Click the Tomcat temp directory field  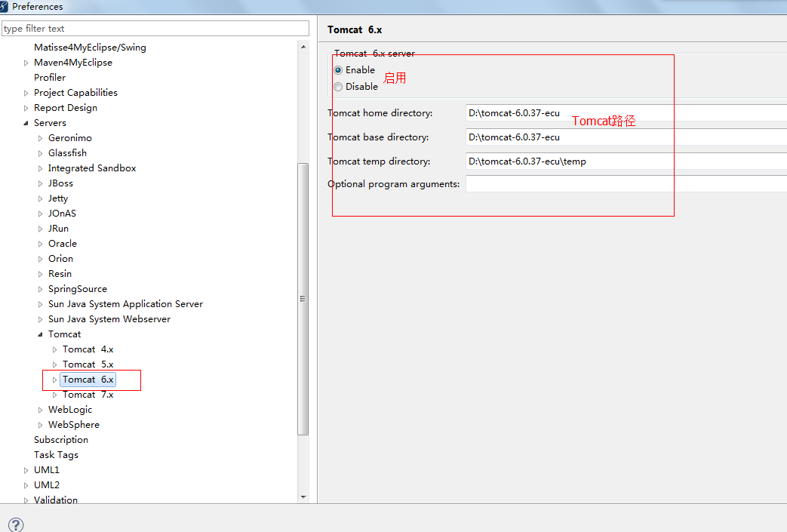point(626,161)
